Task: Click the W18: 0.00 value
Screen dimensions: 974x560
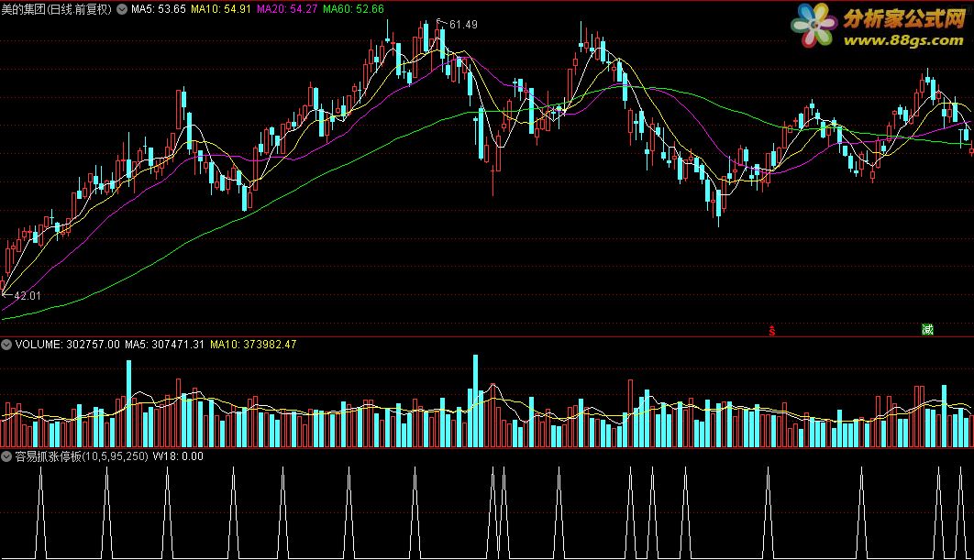Action: (178, 456)
